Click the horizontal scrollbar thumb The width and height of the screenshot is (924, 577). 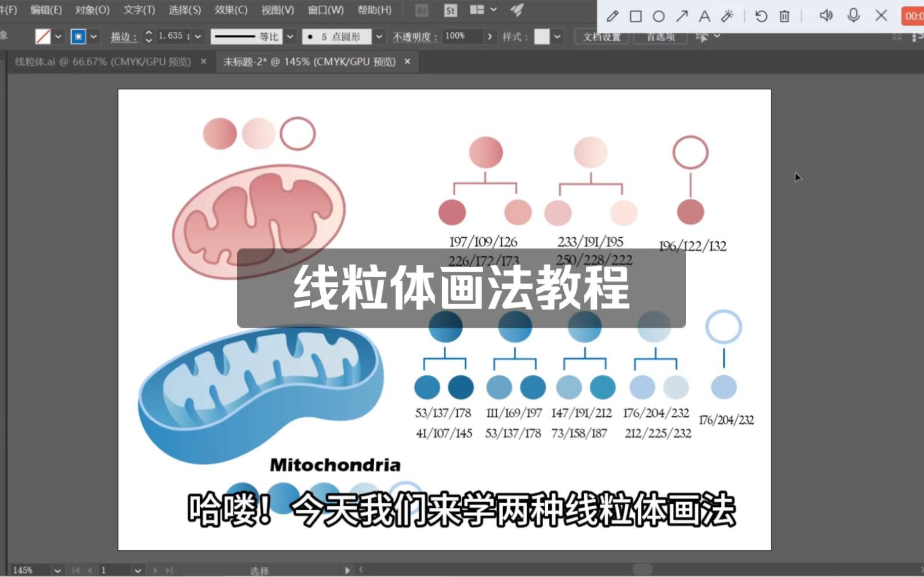point(642,569)
